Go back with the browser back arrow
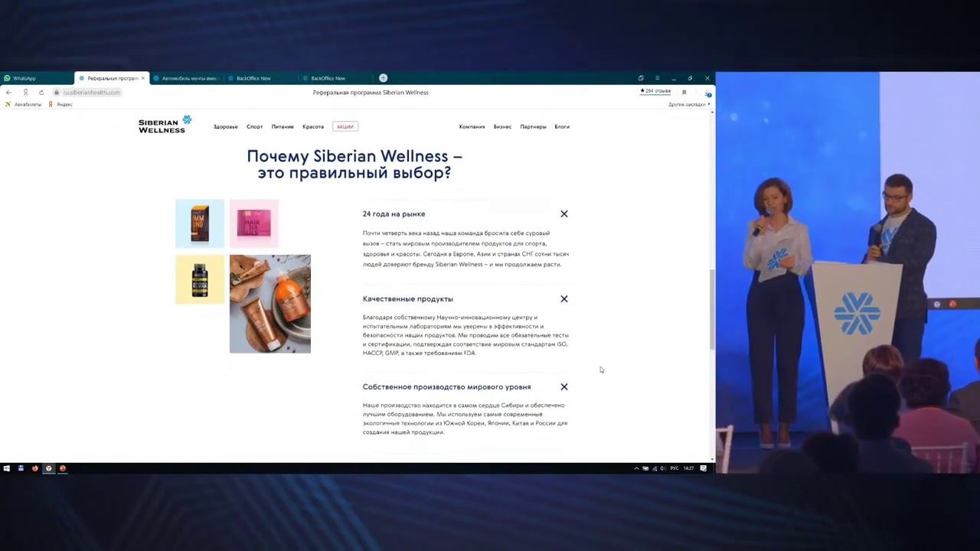Screen dimensions: 980x551 click(x=8, y=92)
